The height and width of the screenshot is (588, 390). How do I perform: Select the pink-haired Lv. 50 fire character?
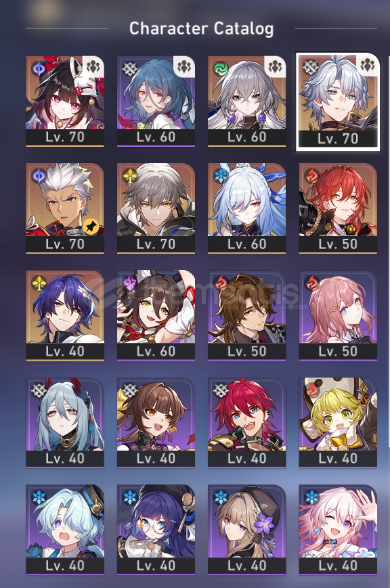pyautogui.click(x=338, y=315)
